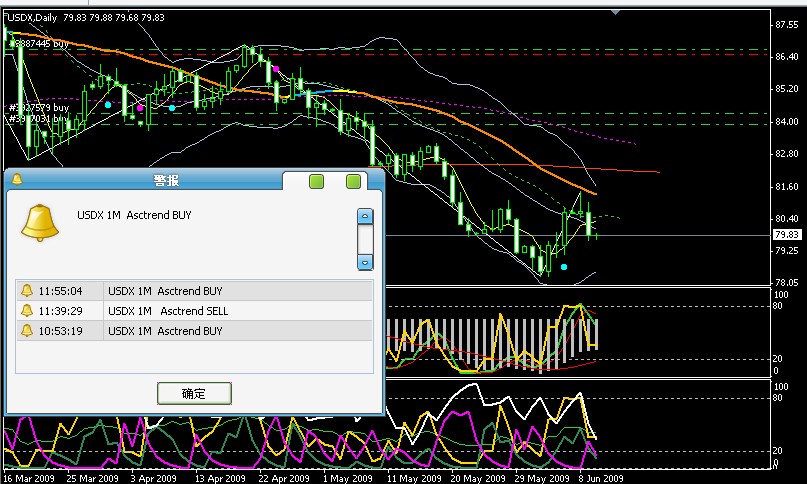807x484 pixels.
Task: Click the 86.40 price axis label
Action: click(x=786, y=57)
